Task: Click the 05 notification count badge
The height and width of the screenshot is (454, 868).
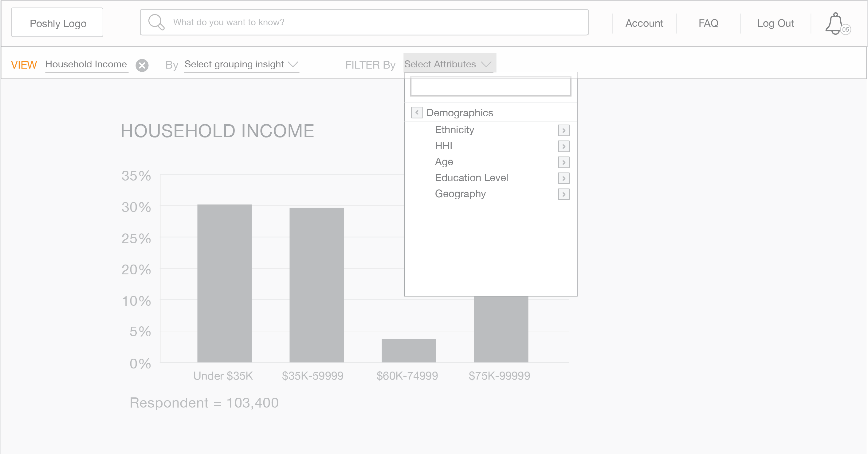Action: tap(846, 30)
